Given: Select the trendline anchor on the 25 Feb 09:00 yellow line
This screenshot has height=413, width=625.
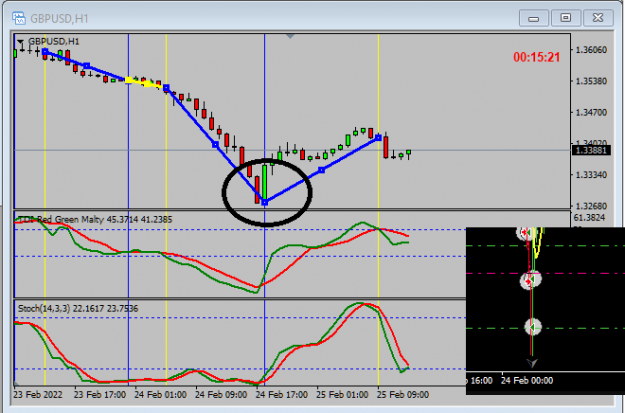Looking at the screenshot, I should tap(378, 138).
